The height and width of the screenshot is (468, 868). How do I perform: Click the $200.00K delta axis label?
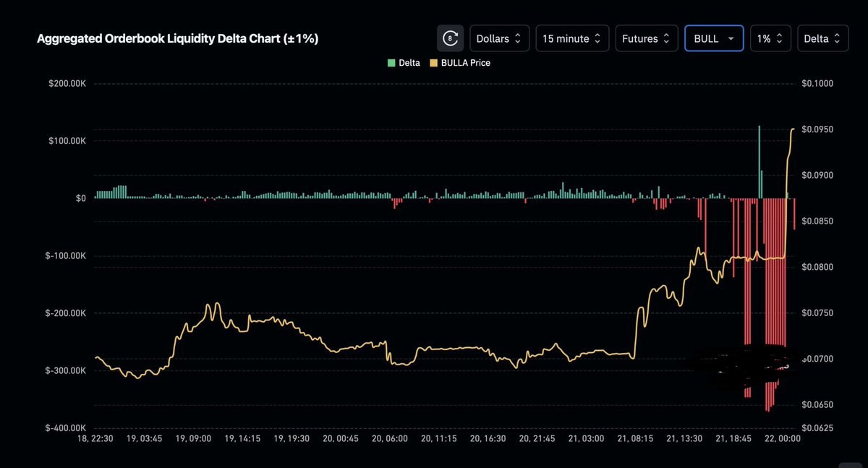(x=68, y=84)
